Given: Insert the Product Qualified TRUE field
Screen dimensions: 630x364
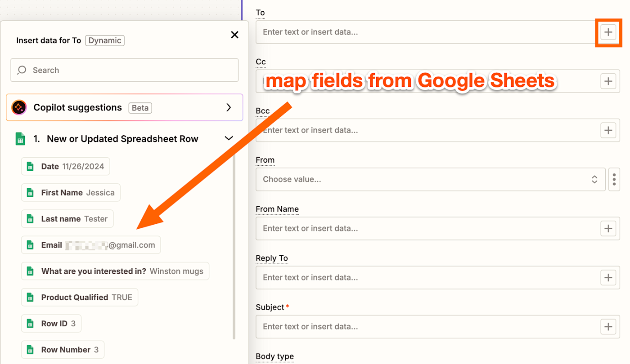Looking at the screenshot, I should tap(80, 297).
